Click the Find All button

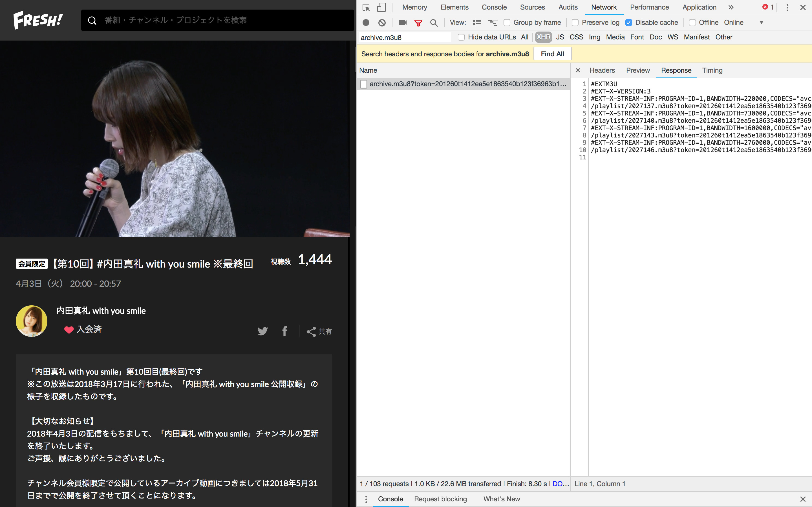[552, 54]
